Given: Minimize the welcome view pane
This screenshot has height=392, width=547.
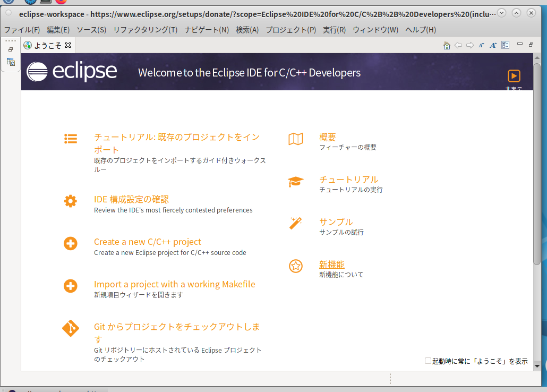Looking at the screenshot, I should tap(520, 44).
